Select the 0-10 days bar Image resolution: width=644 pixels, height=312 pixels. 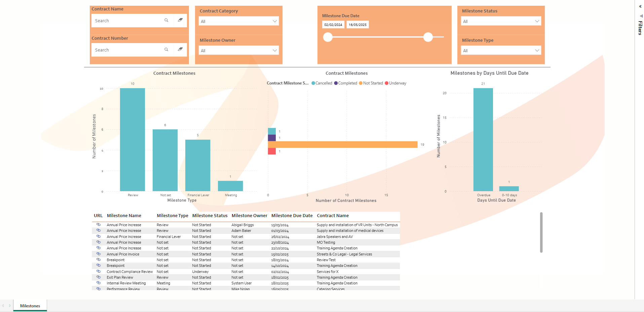click(x=509, y=189)
